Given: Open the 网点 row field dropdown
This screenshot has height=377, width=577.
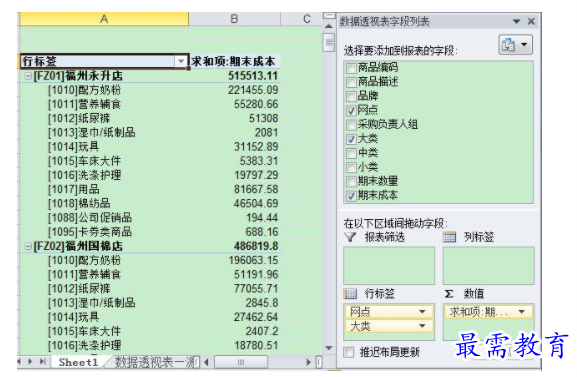Looking at the screenshot, I should point(422,312).
